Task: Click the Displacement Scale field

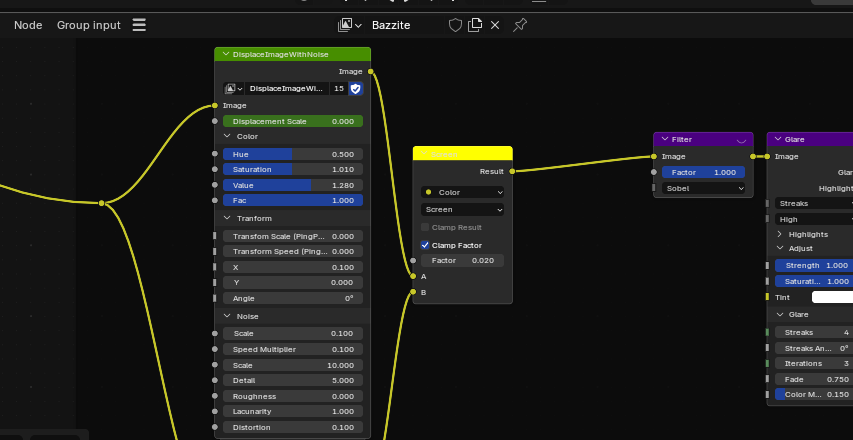Action: coord(293,121)
